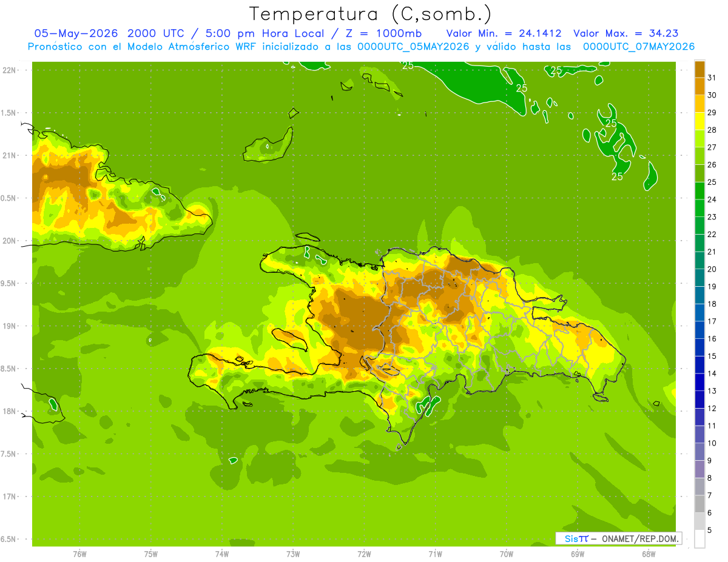This screenshot has height=562, width=728.
Task: Click the Temperatura (C,somb.) title
Action: (x=370, y=14)
